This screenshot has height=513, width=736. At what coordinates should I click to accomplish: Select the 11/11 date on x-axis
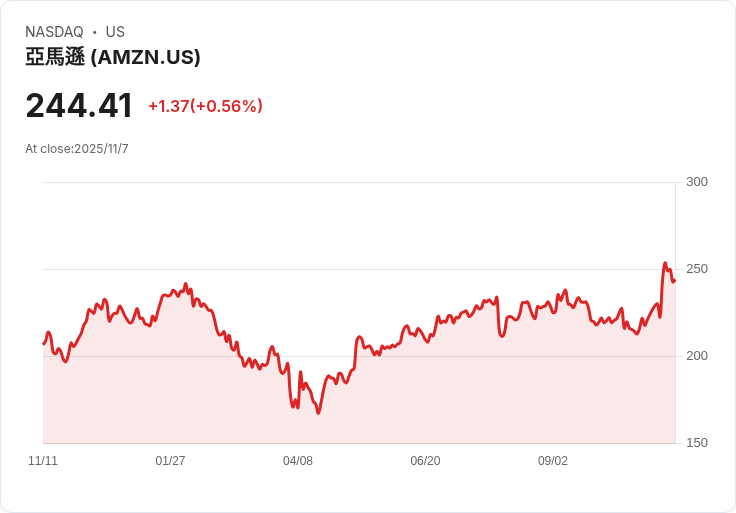pyautogui.click(x=43, y=461)
